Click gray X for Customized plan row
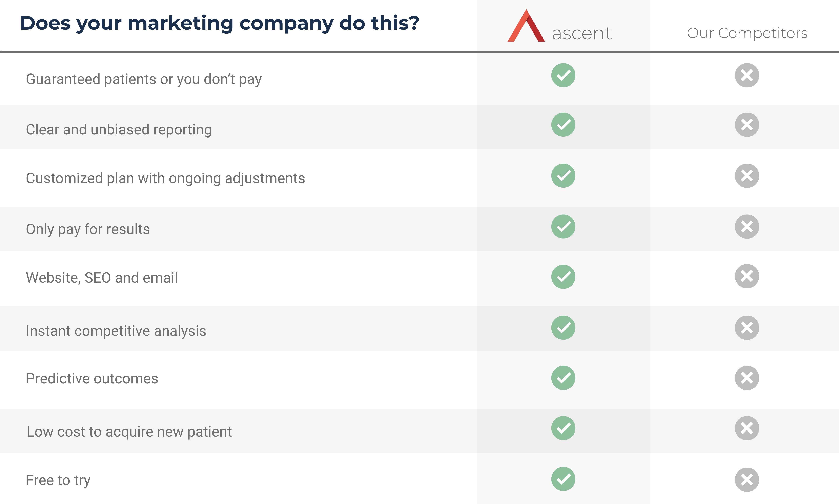 (x=747, y=176)
